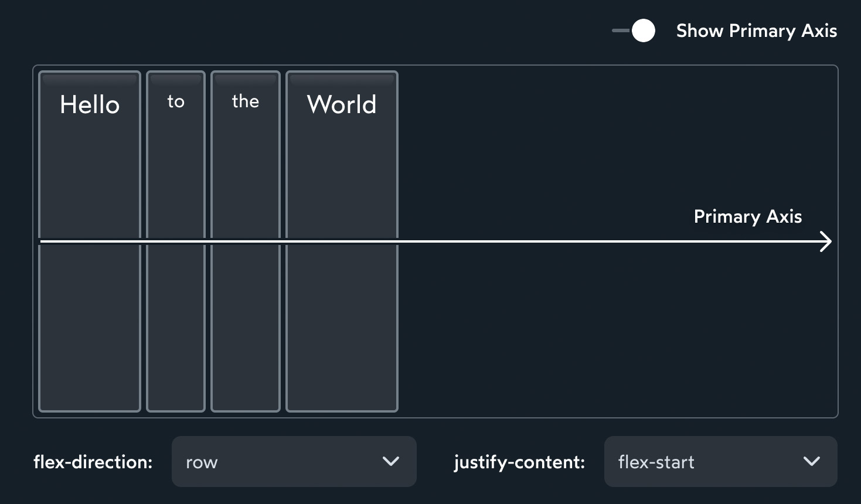861x504 pixels.
Task: Expand the chevron next to flex-start
Action: (x=812, y=462)
